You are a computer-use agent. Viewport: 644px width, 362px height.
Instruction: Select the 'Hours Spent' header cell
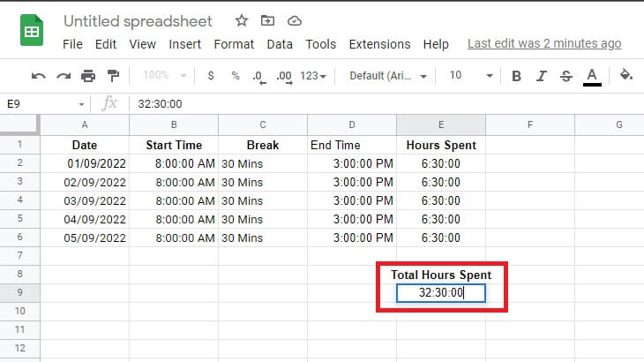(x=441, y=145)
